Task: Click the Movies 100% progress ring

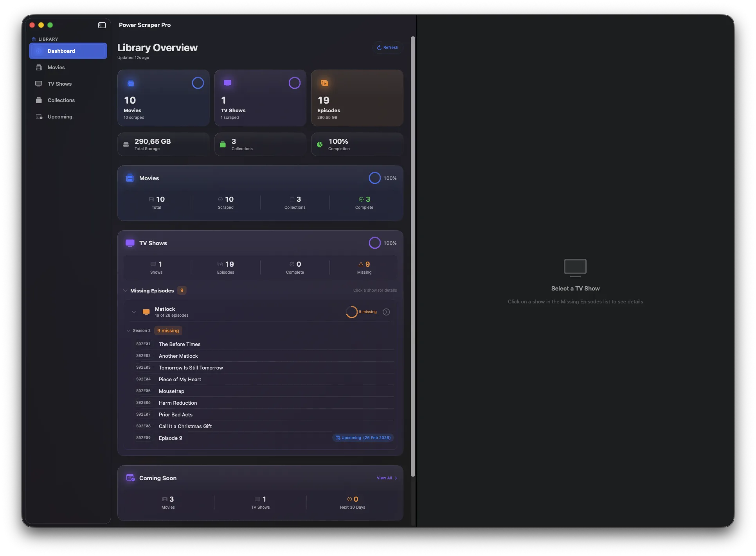Action: pyautogui.click(x=374, y=178)
